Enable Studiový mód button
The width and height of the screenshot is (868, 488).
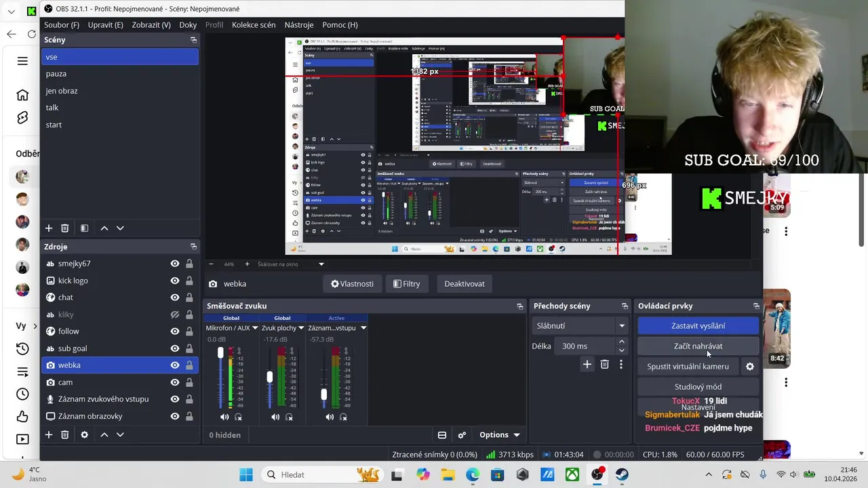pyautogui.click(x=698, y=387)
